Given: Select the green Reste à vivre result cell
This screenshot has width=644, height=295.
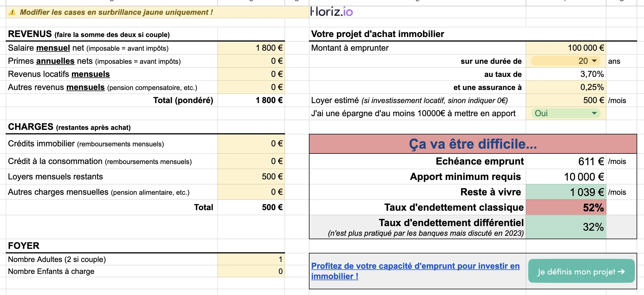Looking at the screenshot, I should [x=566, y=192].
